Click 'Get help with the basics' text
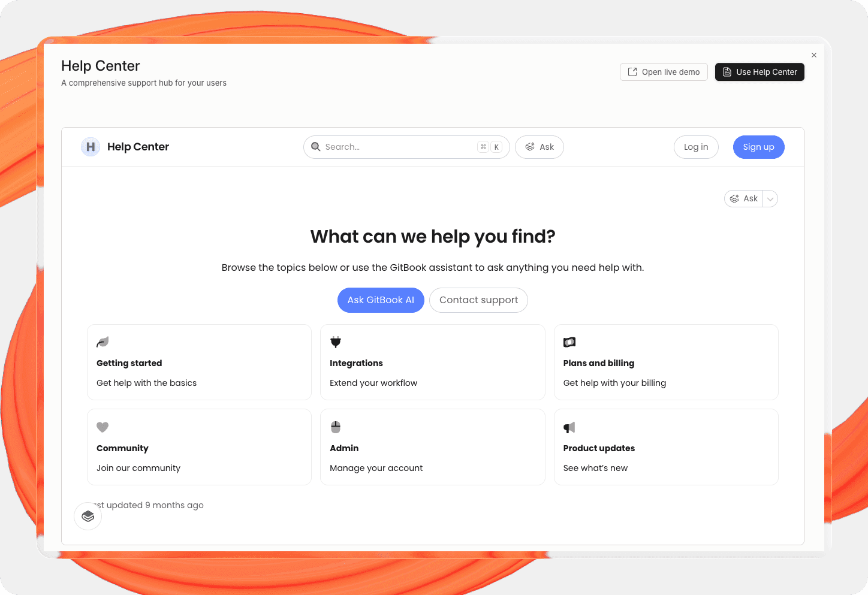Screen dimensions: 868x595 [x=146, y=383]
